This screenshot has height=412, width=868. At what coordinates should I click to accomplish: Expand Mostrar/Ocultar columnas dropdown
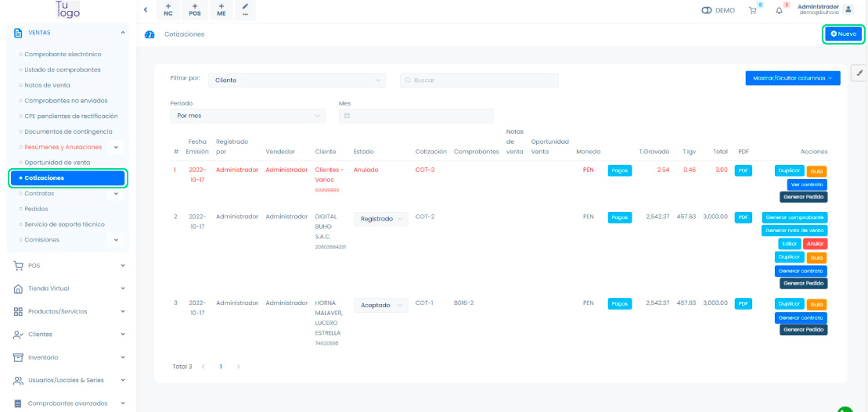pos(792,78)
